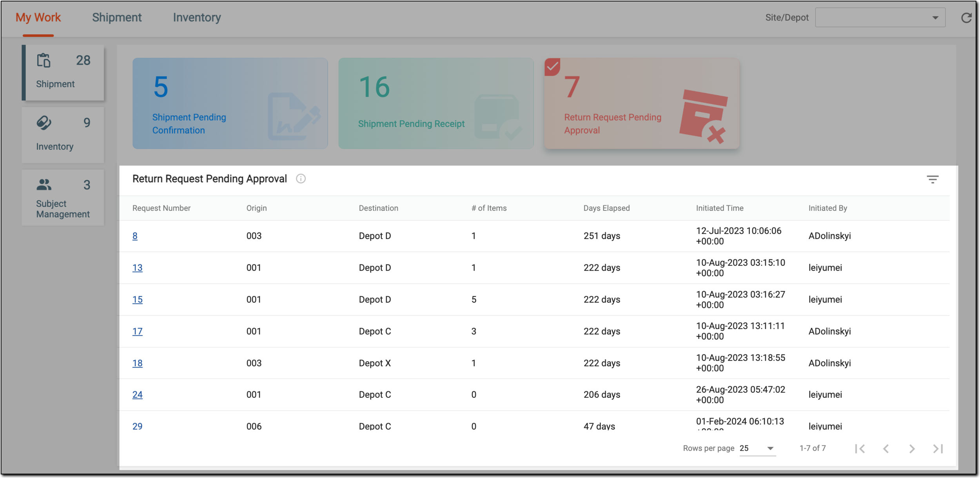Click the Subject Management people icon
The width and height of the screenshot is (980, 478).
point(44,185)
